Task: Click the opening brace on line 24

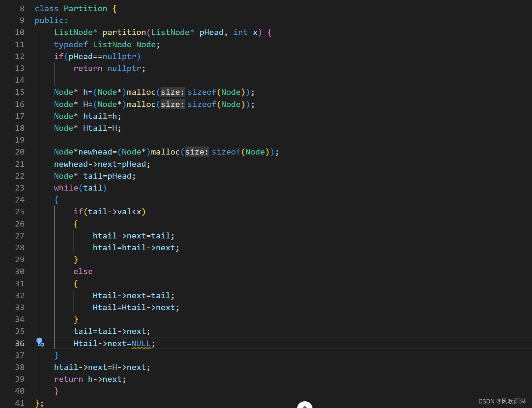Action: tap(56, 200)
